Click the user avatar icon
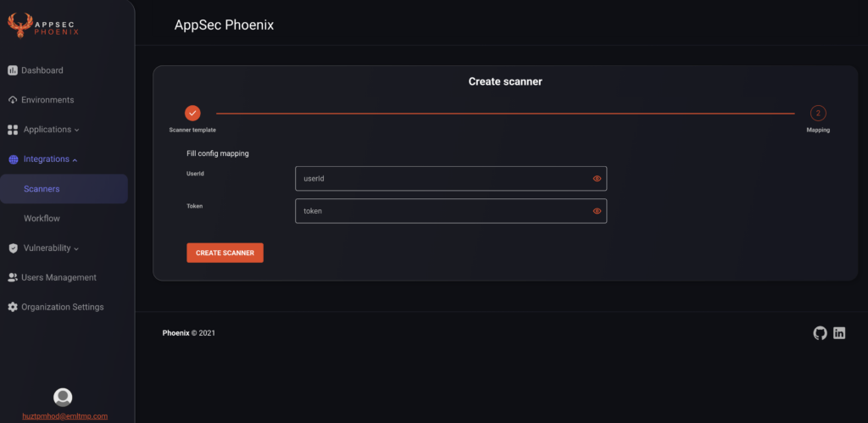Image resolution: width=868 pixels, height=423 pixels. (x=63, y=397)
